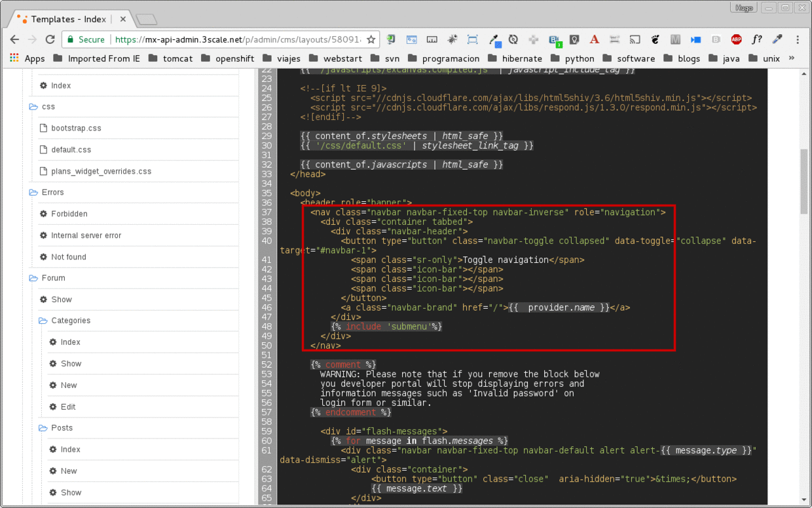
Task: Click the browser back arrow
Action: pos(14,39)
